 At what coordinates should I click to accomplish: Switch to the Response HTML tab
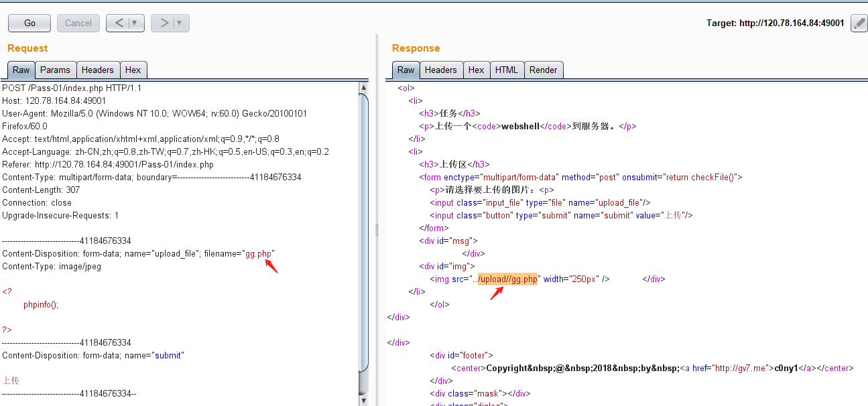(506, 70)
